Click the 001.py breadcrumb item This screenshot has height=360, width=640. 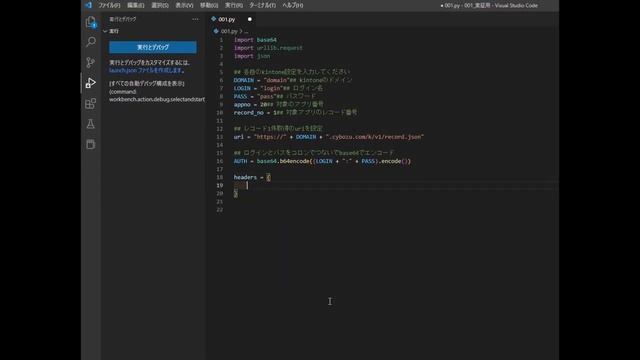[229, 31]
